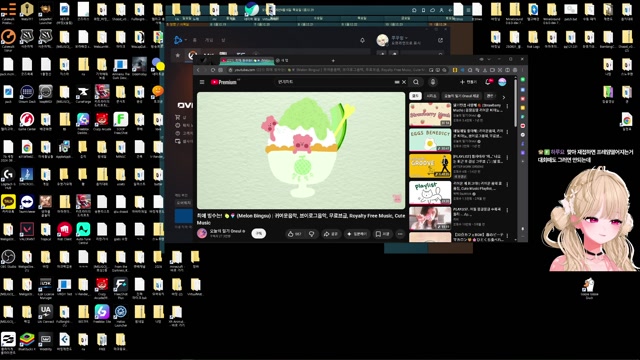
Task: Select the Oneul channel filter chip
Action: point(462,96)
